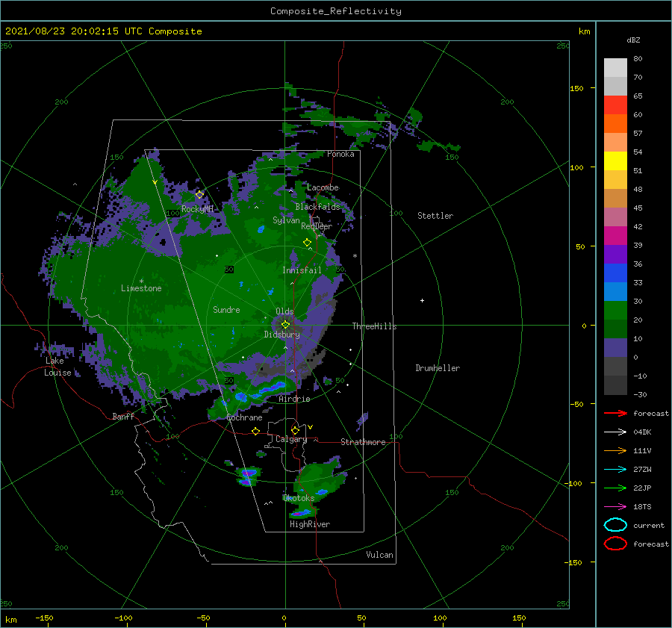Click the yellow v marker northwest of RockyMH
Image resolution: width=672 pixels, height=628 pixels.
[x=155, y=182]
